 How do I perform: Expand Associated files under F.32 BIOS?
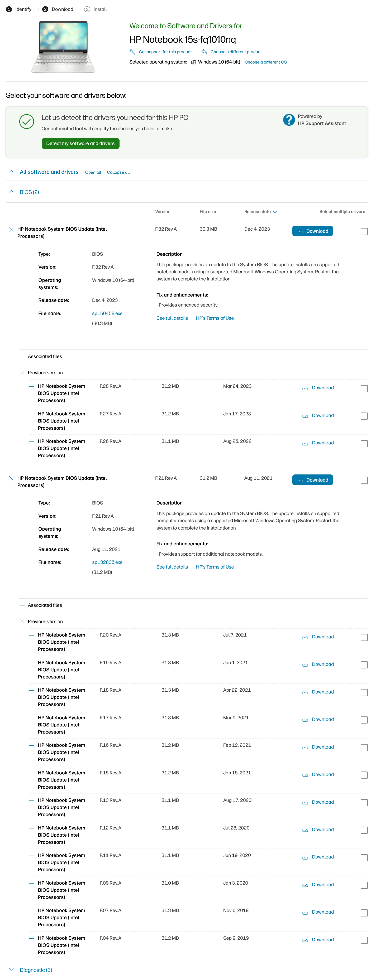(x=22, y=356)
